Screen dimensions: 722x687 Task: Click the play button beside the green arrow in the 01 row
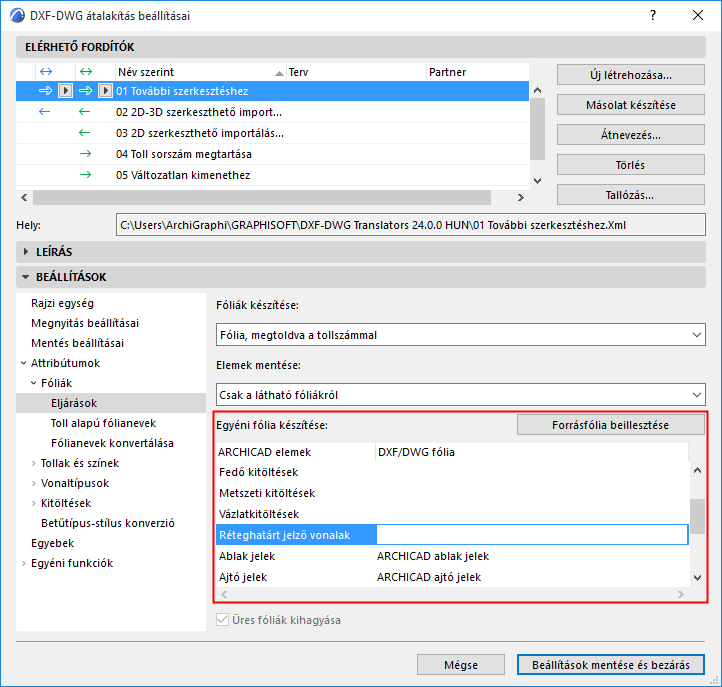pyautogui.click(x=105, y=91)
